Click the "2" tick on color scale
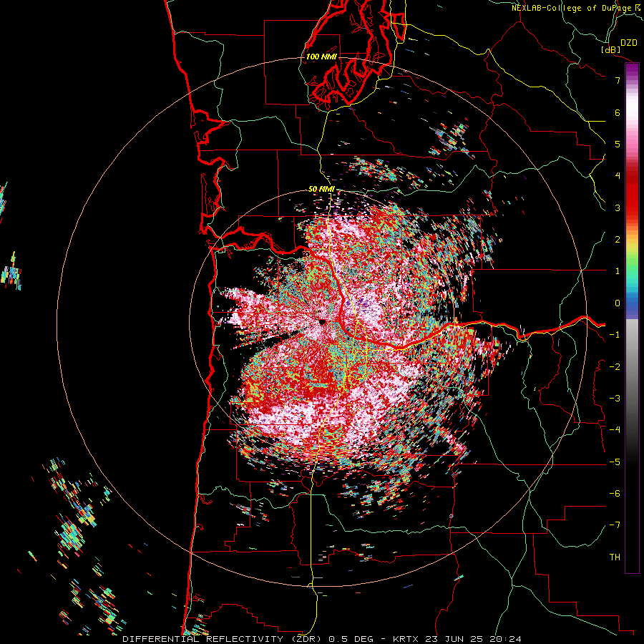Image resolution: width=644 pixels, height=644 pixels. pyautogui.click(x=618, y=240)
